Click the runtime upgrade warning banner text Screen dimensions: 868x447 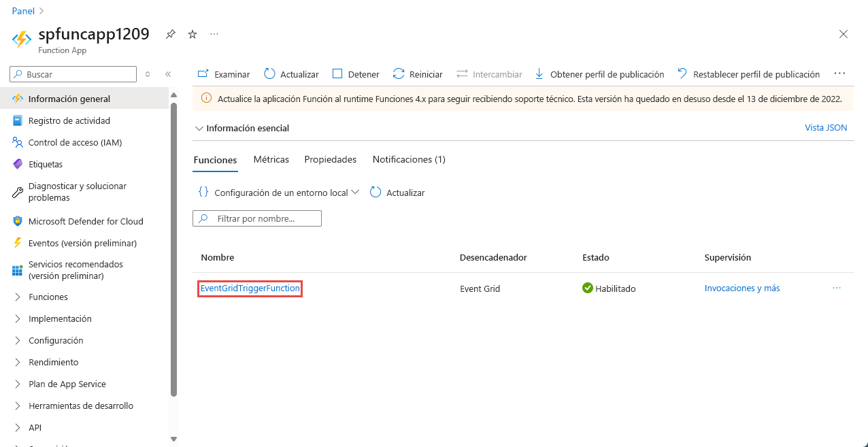click(530, 99)
